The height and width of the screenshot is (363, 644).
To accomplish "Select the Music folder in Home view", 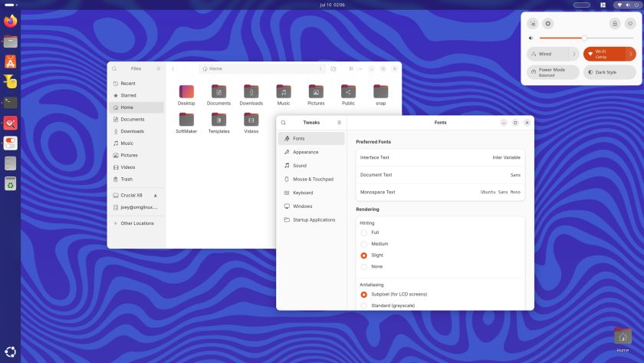I will click(284, 95).
